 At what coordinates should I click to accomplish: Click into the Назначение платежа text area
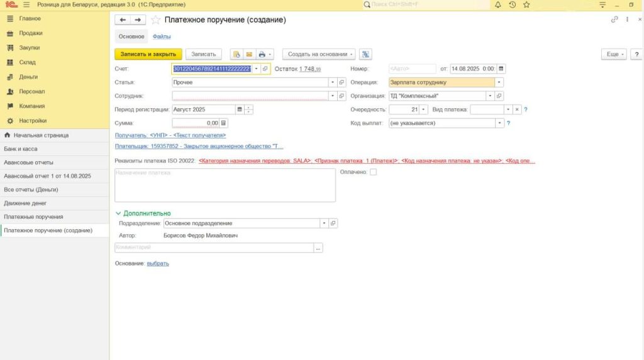[225, 186]
